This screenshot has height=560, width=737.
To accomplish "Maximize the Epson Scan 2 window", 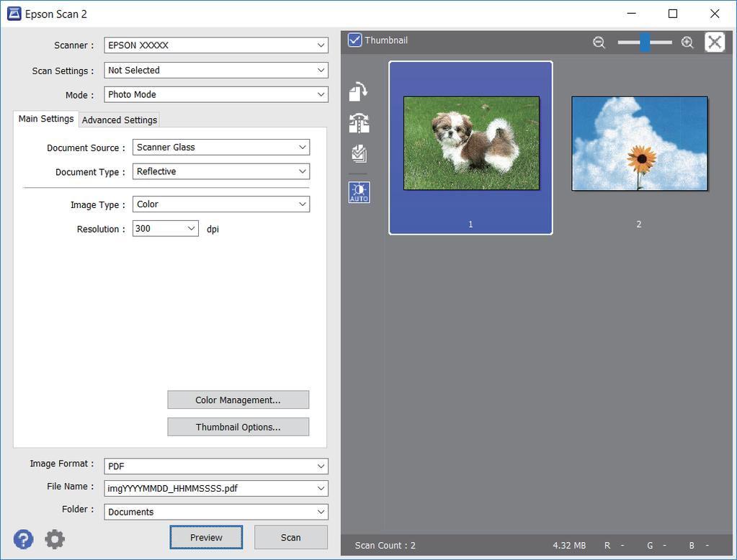I will (673, 14).
